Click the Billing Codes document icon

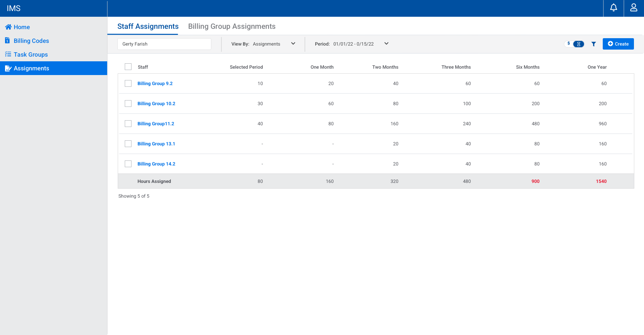click(x=8, y=41)
